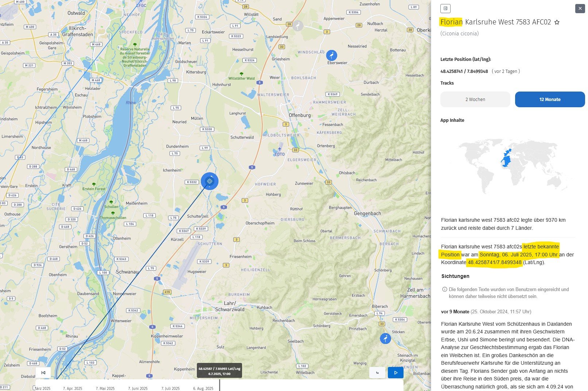This screenshot has height=391, width=588.
Task: Jump to track start with skip-back button
Action: click(43, 372)
